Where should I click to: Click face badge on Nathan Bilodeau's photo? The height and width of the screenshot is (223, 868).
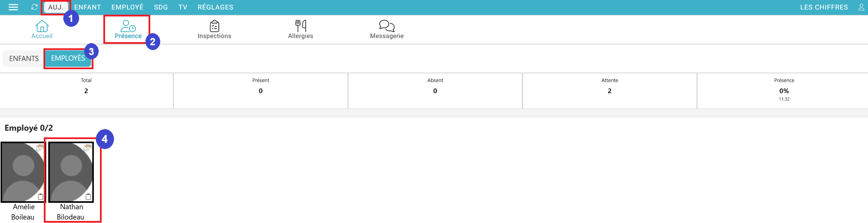coord(88,148)
